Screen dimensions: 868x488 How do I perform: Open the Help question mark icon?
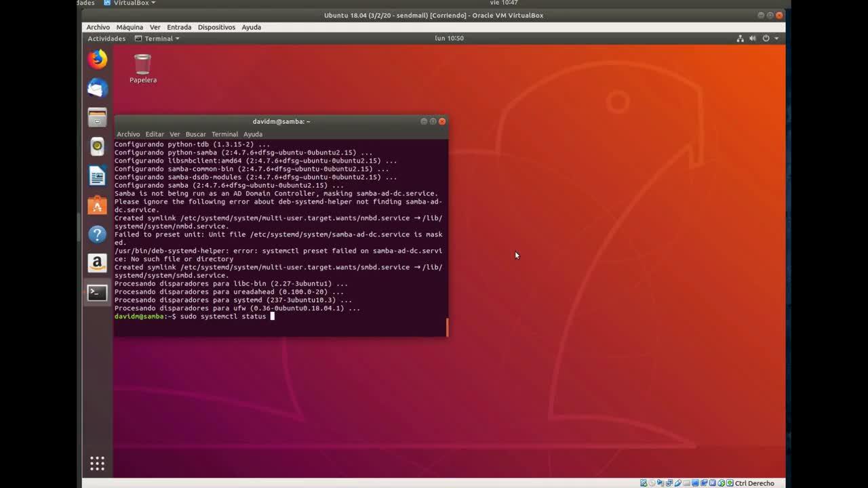[x=97, y=235]
